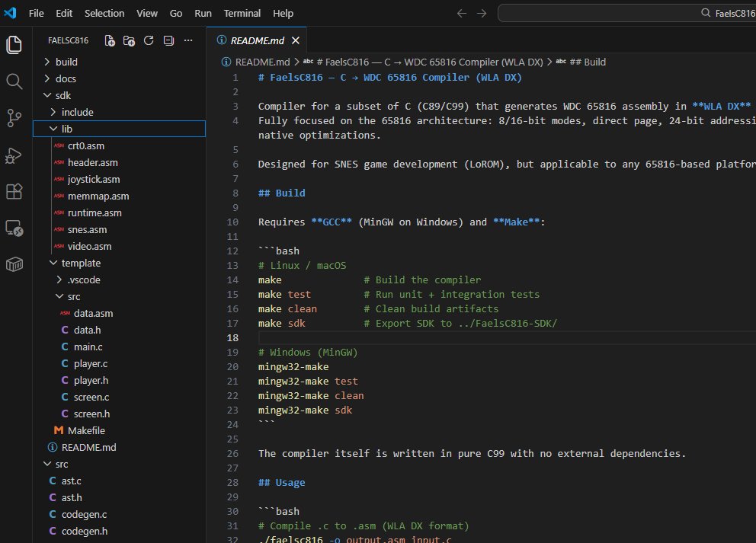Open crt0.asm file

(x=86, y=145)
